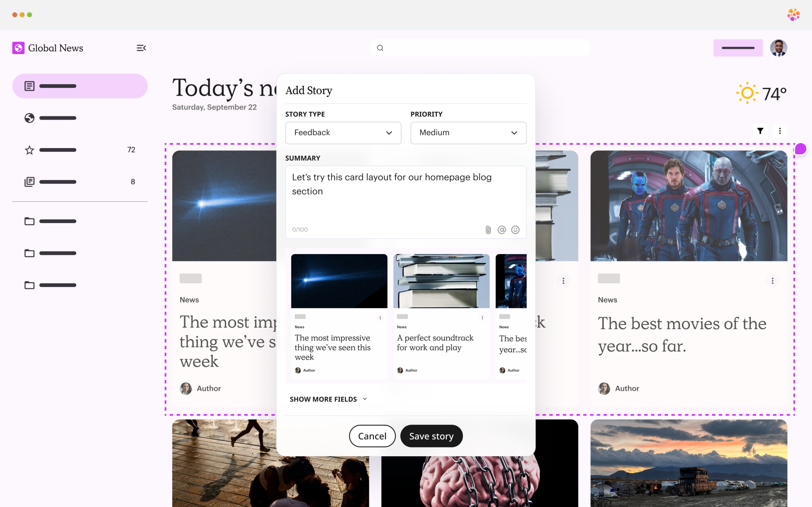Open the search bar magnifier
Viewport: 812px width, 507px height.
380,48
